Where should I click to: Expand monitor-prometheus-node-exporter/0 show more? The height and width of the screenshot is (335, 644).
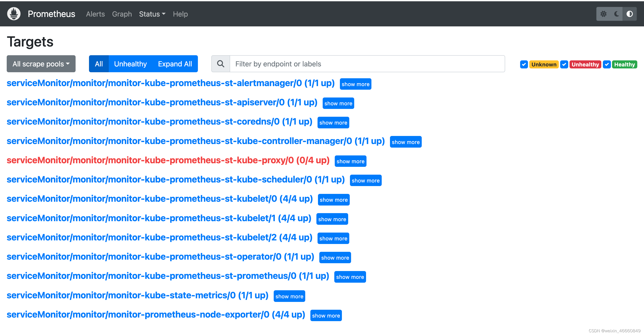tap(326, 315)
